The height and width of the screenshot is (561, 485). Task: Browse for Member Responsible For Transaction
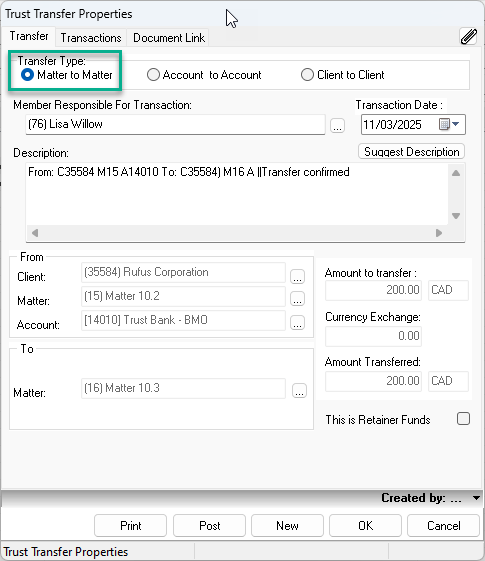(x=337, y=126)
